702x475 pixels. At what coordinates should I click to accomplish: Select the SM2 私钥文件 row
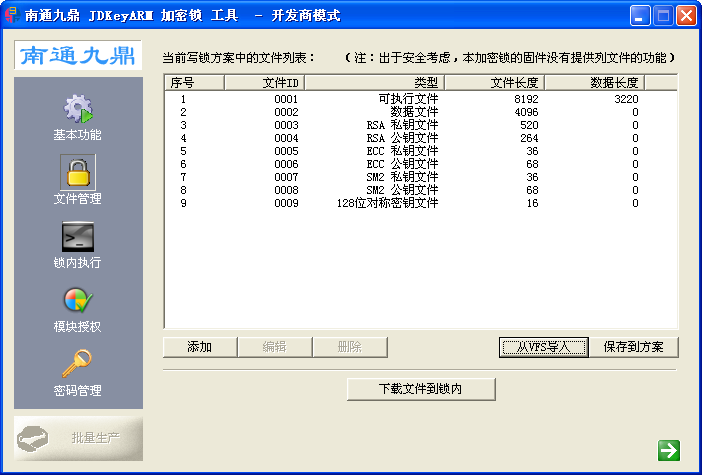tap(421, 177)
